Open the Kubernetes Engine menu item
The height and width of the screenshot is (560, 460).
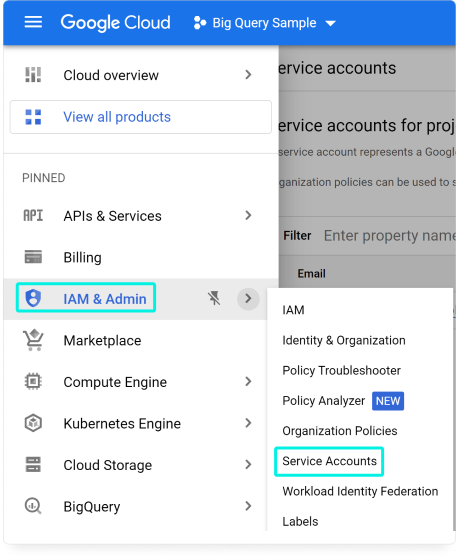coord(122,424)
